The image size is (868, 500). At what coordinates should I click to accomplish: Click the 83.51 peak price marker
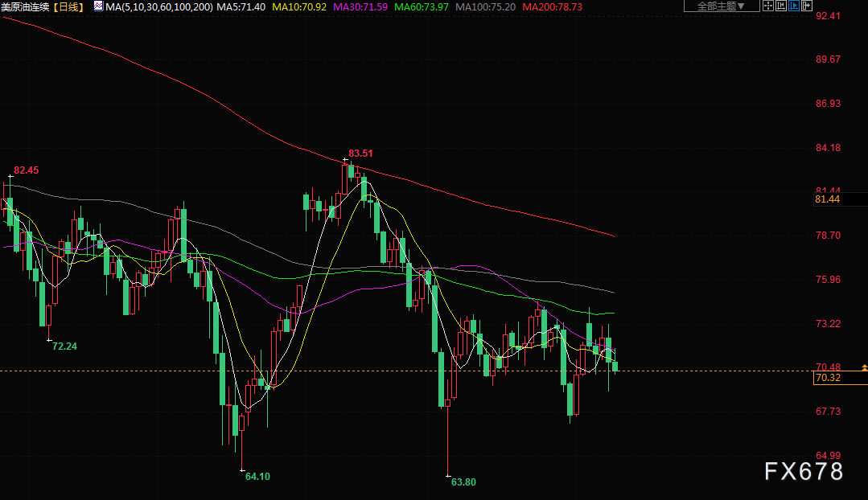pyautogui.click(x=361, y=153)
